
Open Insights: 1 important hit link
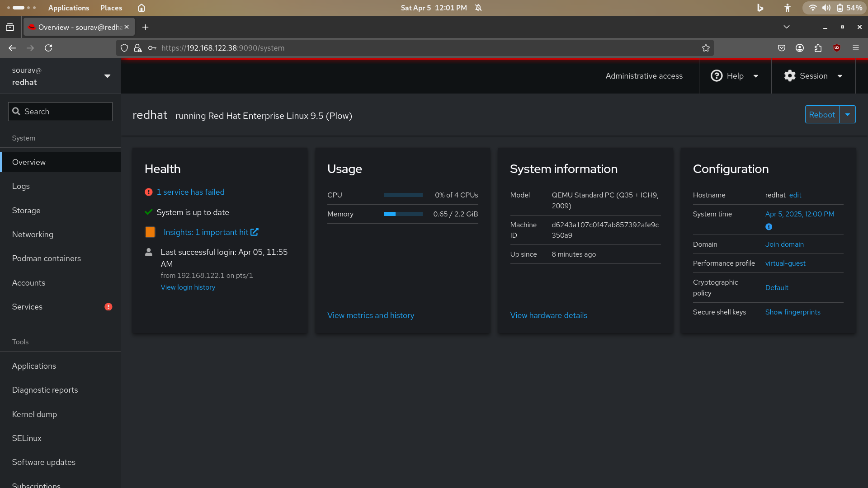click(x=211, y=232)
